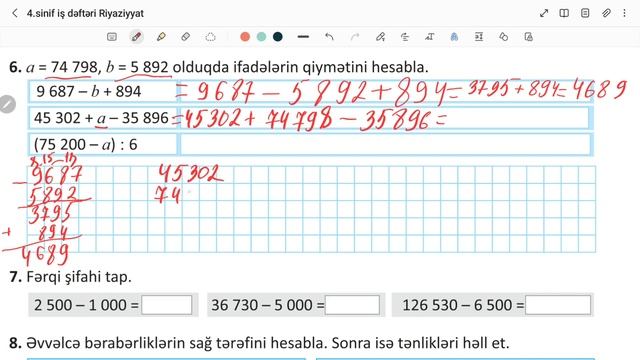Click the expression '45 302 + a – 35 896'

(x=101, y=118)
